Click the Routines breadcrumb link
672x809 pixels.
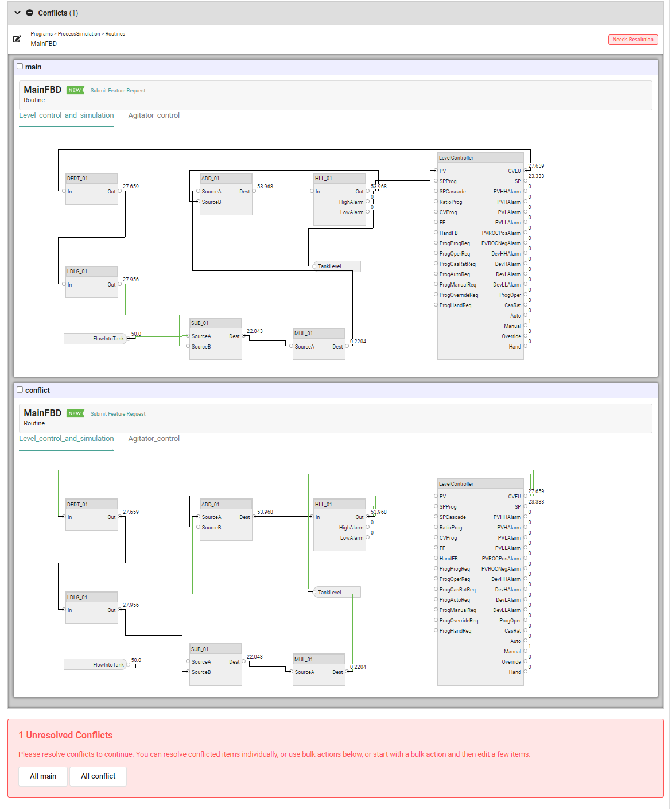point(115,33)
